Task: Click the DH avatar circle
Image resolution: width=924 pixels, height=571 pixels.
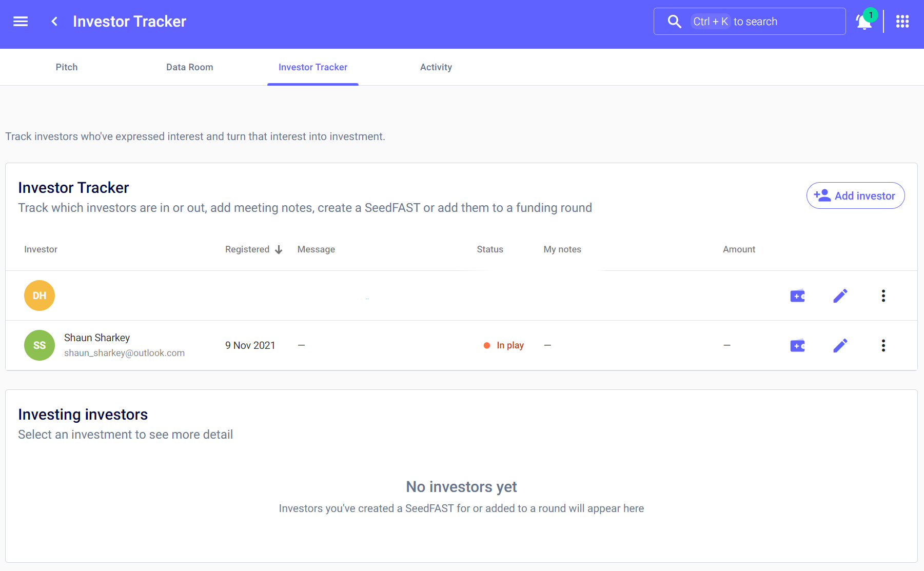Action: (x=40, y=296)
